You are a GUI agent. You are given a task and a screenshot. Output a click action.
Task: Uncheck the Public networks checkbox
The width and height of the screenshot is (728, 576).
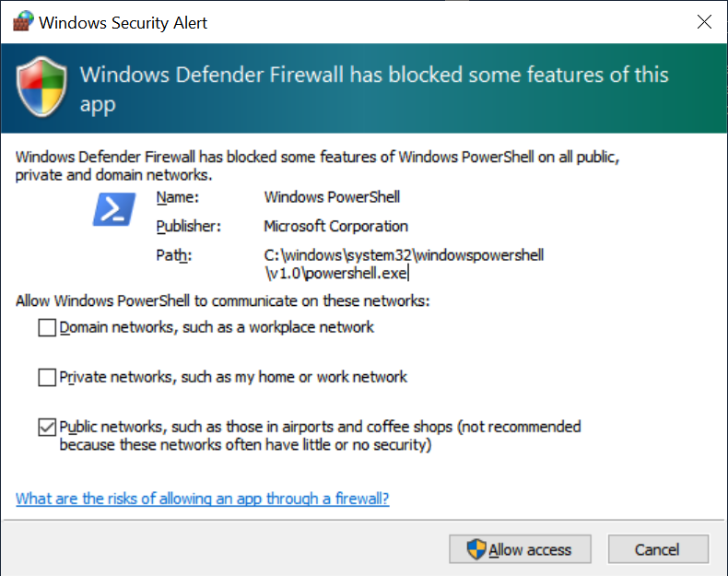pos(47,427)
